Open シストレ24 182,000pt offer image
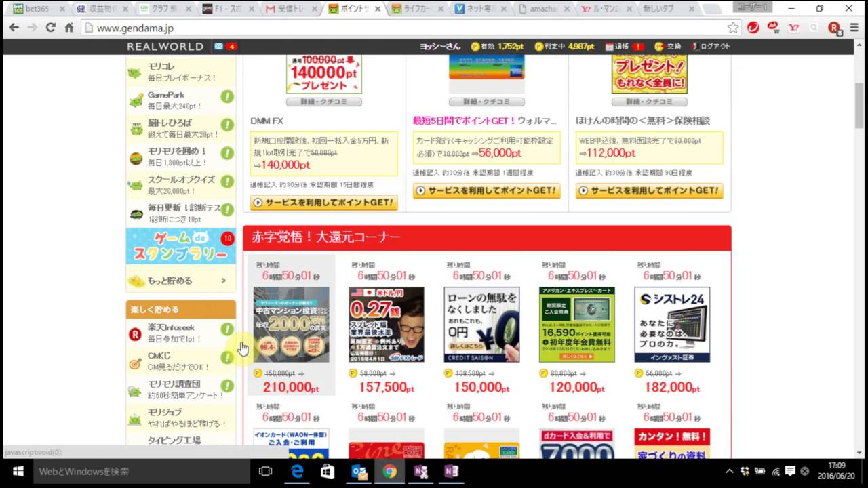The height and width of the screenshot is (488, 868). 672,325
